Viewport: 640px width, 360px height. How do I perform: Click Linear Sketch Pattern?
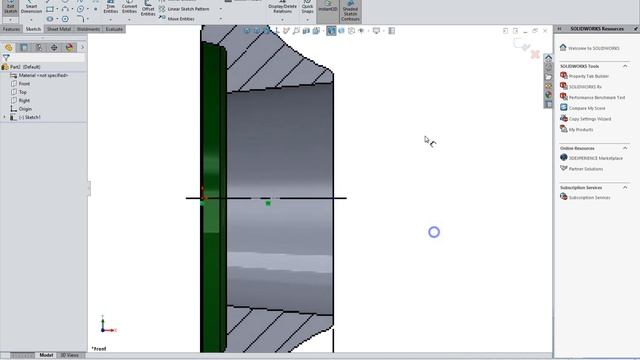coord(184,9)
